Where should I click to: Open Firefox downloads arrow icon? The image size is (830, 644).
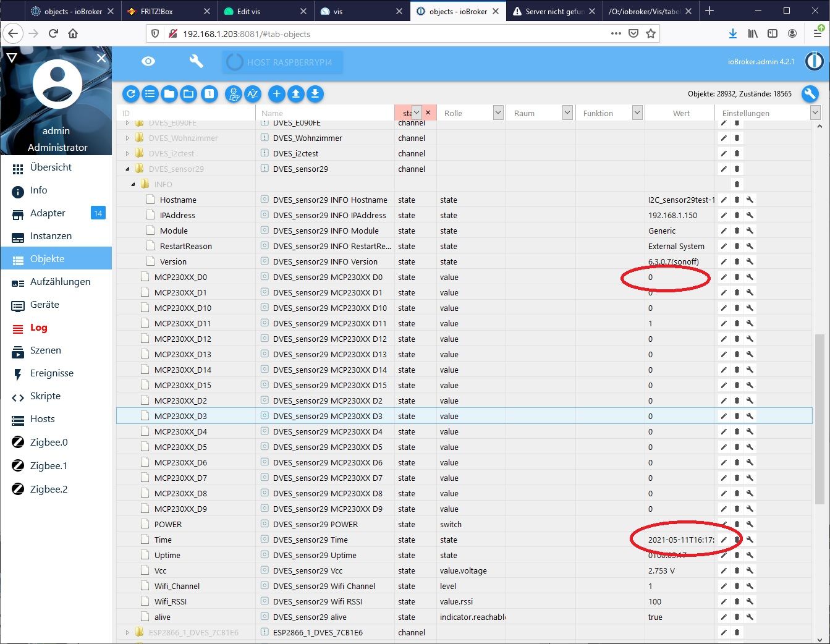tap(732, 33)
